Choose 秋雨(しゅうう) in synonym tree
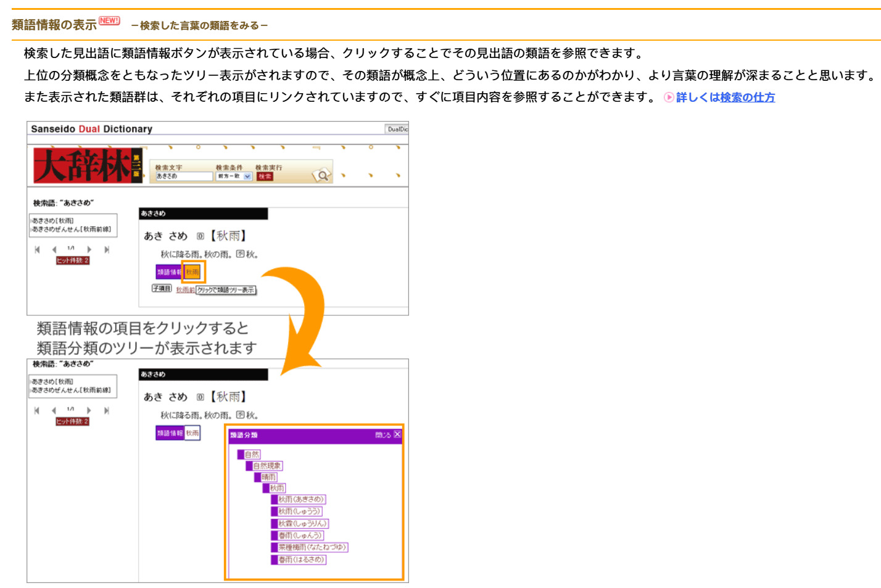 click(299, 511)
